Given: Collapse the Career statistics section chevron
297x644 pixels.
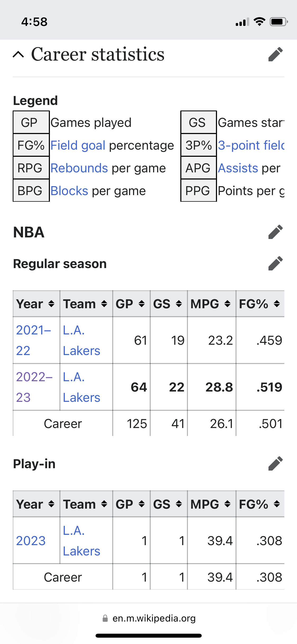Looking at the screenshot, I should coord(18,54).
